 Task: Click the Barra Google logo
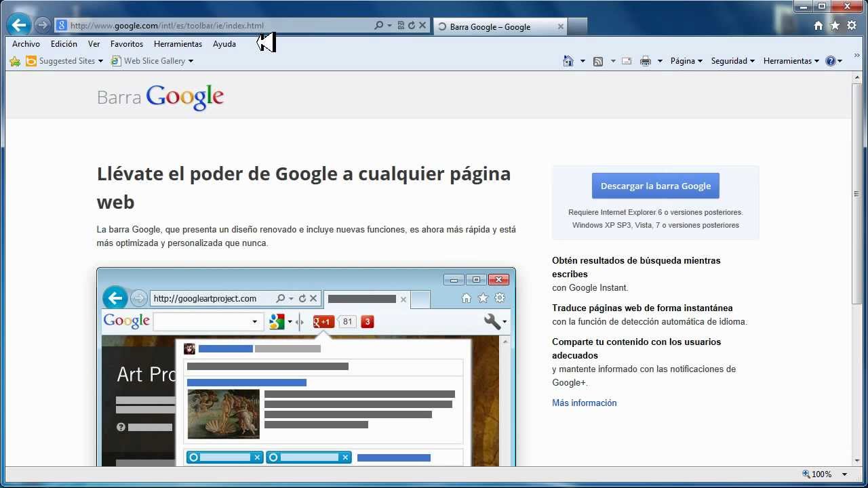click(x=160, y=98)
